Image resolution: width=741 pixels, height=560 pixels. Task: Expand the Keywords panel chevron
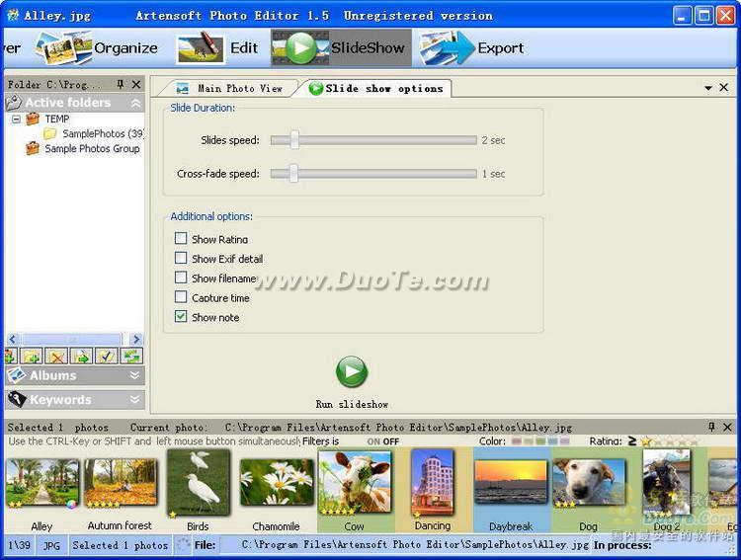pos(134,400)
